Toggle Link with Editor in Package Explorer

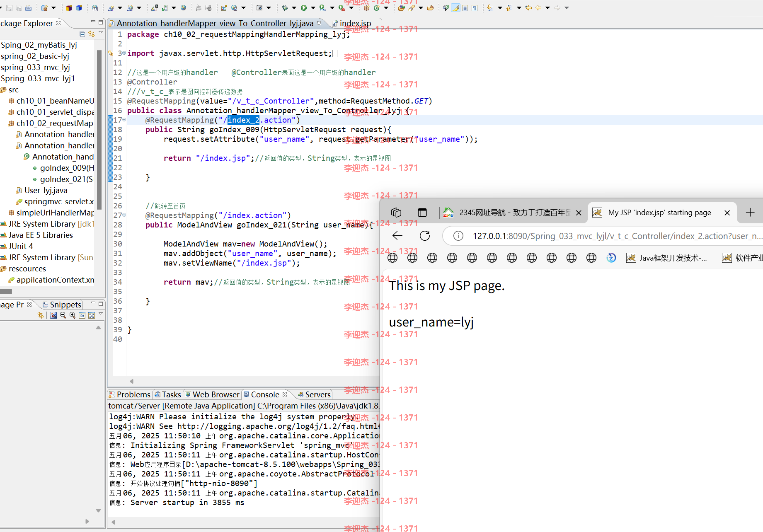[x=91, y=34]
